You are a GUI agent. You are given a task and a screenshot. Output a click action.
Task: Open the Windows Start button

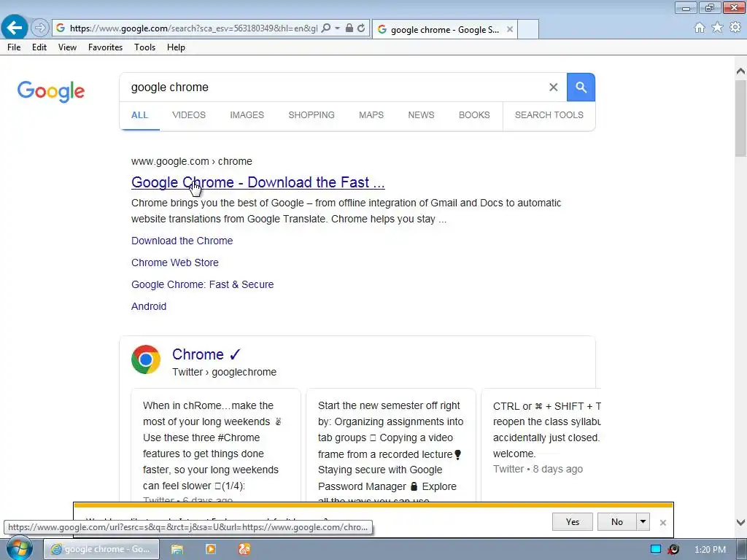point(19,549)
